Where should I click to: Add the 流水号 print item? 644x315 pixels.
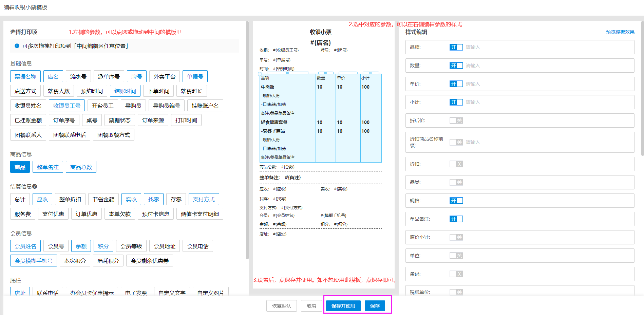coord(78,76)
